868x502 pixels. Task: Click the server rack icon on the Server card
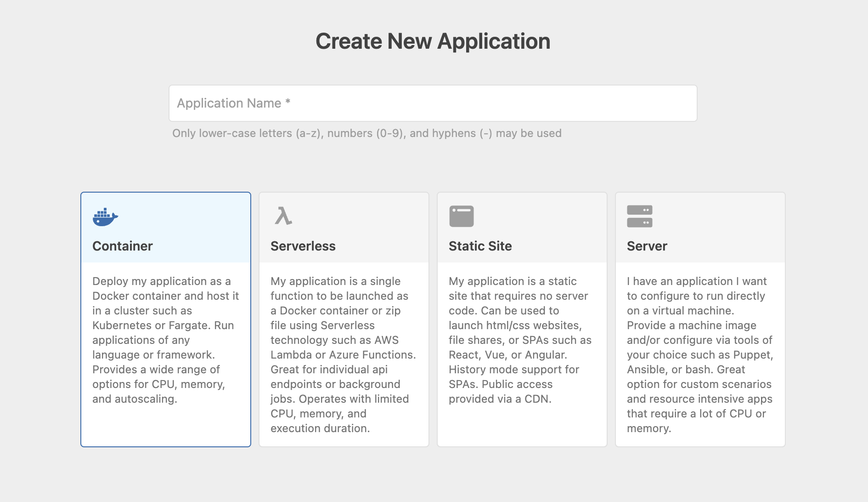[x=639, y=215]
